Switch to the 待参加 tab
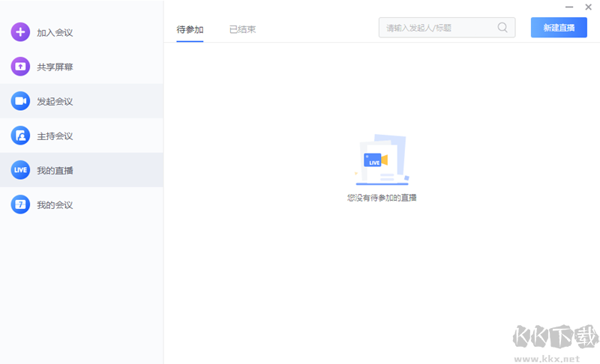The image size is (600, 364). pos(190,29)
